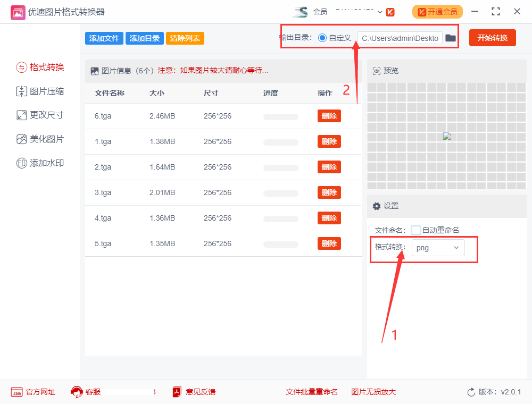Open the png format dropdown
This screenshot has width=532, height=404.
(438, 248)
